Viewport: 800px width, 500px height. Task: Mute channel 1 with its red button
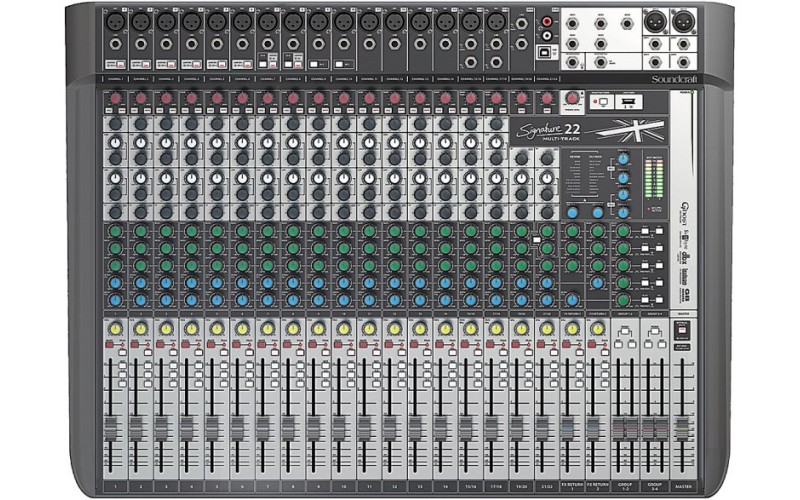(109, 345)
